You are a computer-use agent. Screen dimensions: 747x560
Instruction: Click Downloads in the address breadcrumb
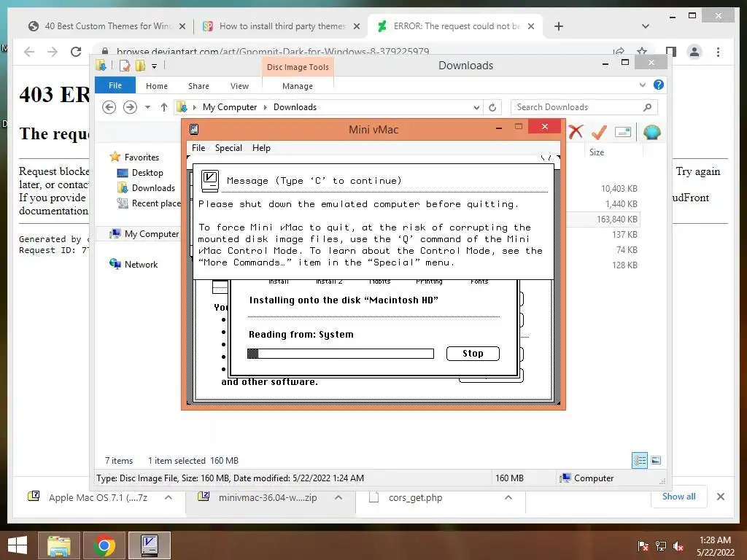pyautogui.click(x=295, y=107)
